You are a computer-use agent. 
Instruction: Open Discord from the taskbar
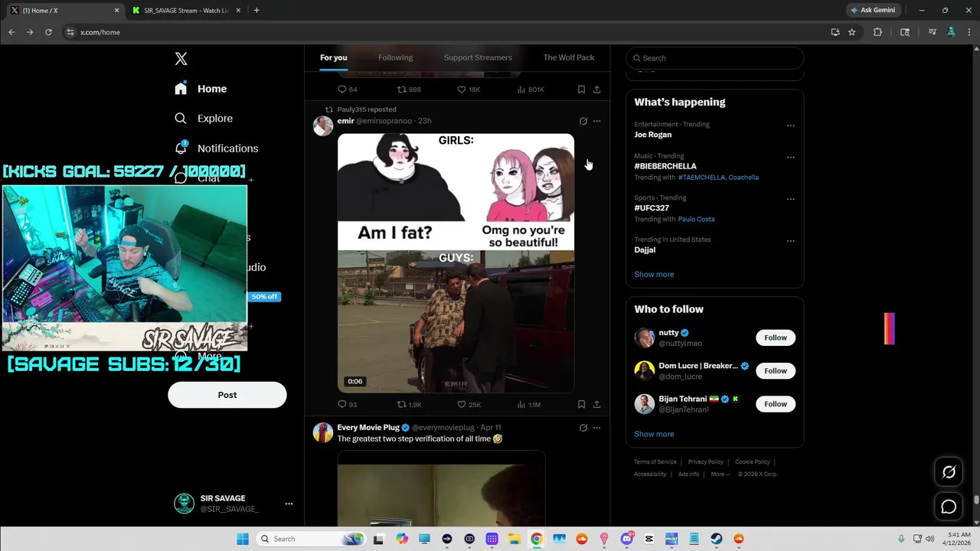coord(627,539)
